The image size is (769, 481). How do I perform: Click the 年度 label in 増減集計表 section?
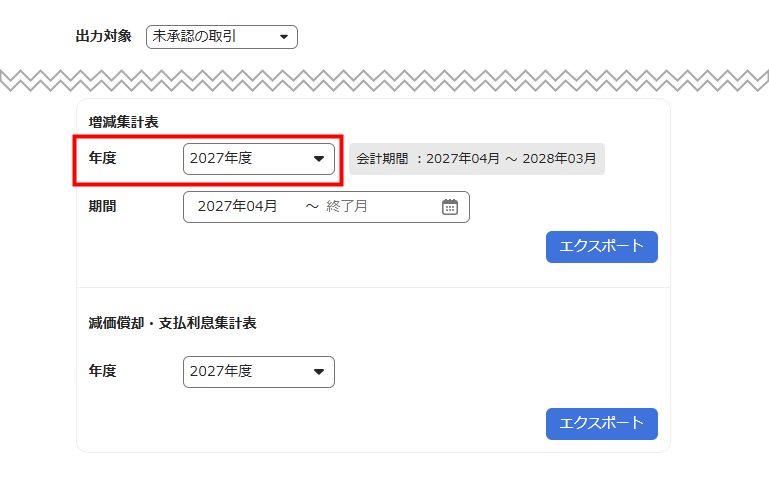coord(103,158)
